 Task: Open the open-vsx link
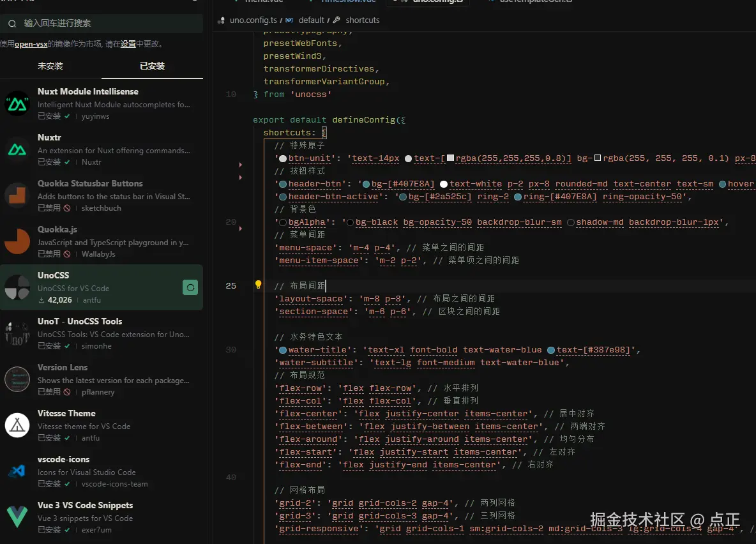point(31,44)
